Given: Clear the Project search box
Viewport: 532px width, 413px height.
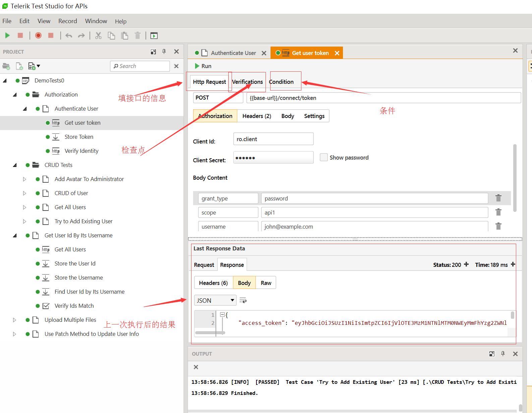Looking at the screenshot, I should [176, 66].
